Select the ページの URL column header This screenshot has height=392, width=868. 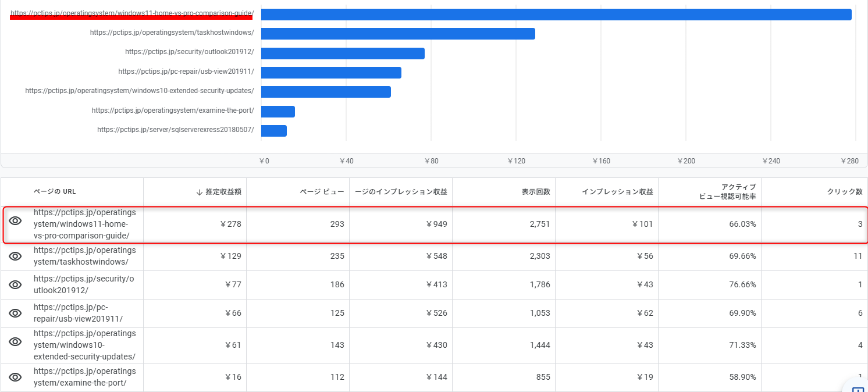coord(55,192)
